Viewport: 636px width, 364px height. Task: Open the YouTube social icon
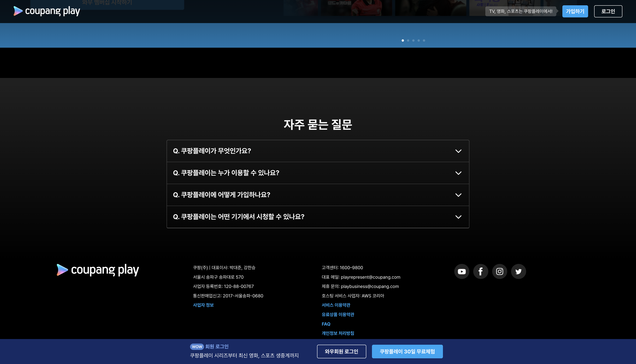tap(462, 271)
